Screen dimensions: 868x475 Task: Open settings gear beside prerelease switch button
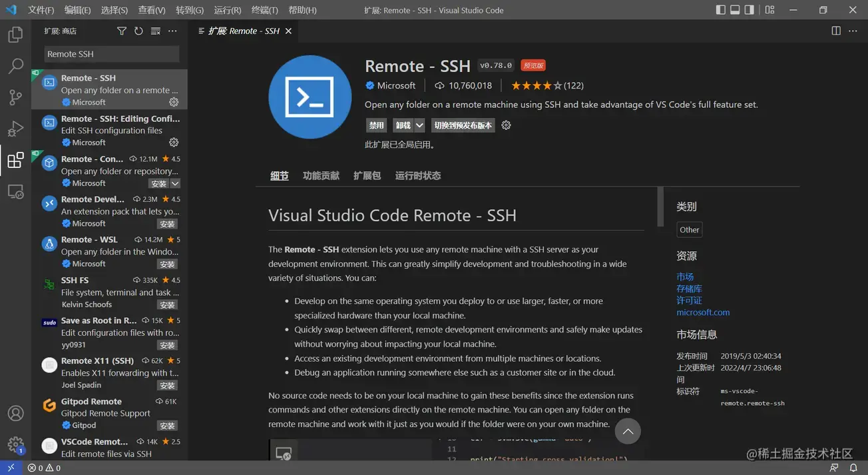pyautogui.click(x=506, y=125)
